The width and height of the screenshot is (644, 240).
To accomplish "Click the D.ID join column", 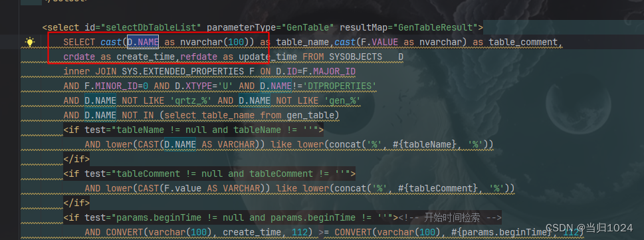I will point(286,72).
